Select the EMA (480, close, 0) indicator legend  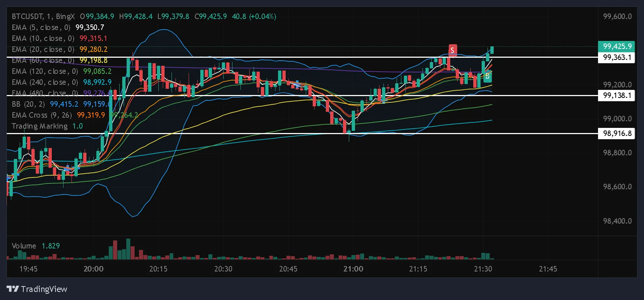pyautogui.click(x=45, y=93)
